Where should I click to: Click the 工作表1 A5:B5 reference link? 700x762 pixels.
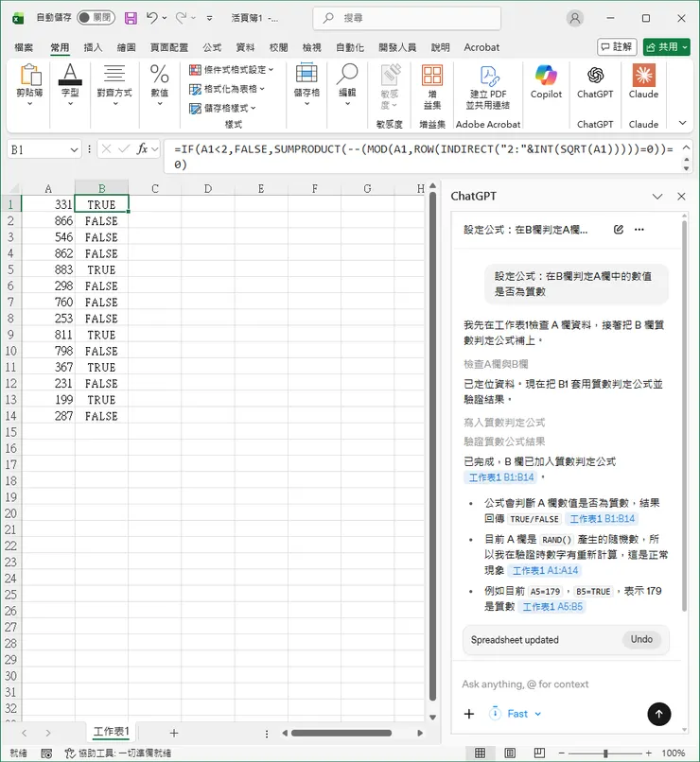[552, 607]
